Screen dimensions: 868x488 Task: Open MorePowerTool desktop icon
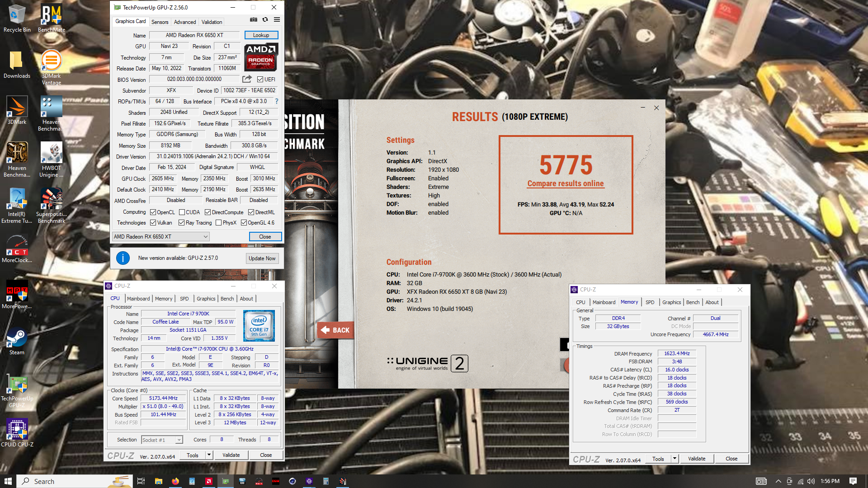[17, 295]
